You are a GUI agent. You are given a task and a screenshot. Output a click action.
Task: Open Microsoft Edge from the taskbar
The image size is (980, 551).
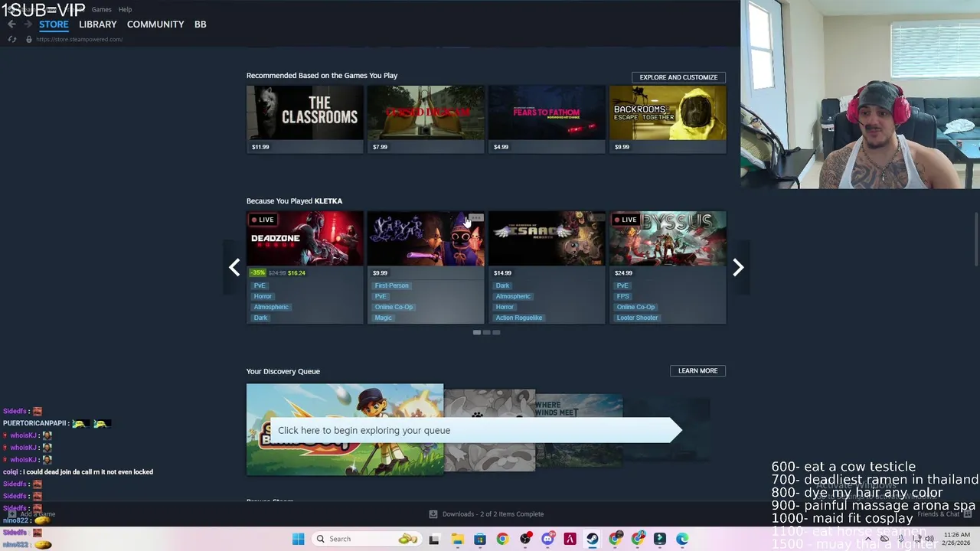click(682, 539)
